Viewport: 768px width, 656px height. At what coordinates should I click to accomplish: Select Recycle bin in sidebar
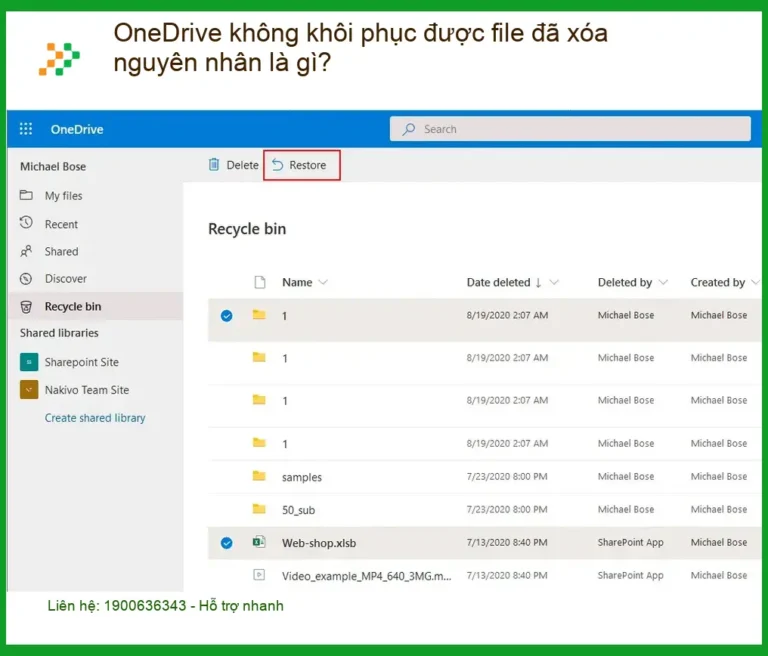tap(96, 306)
